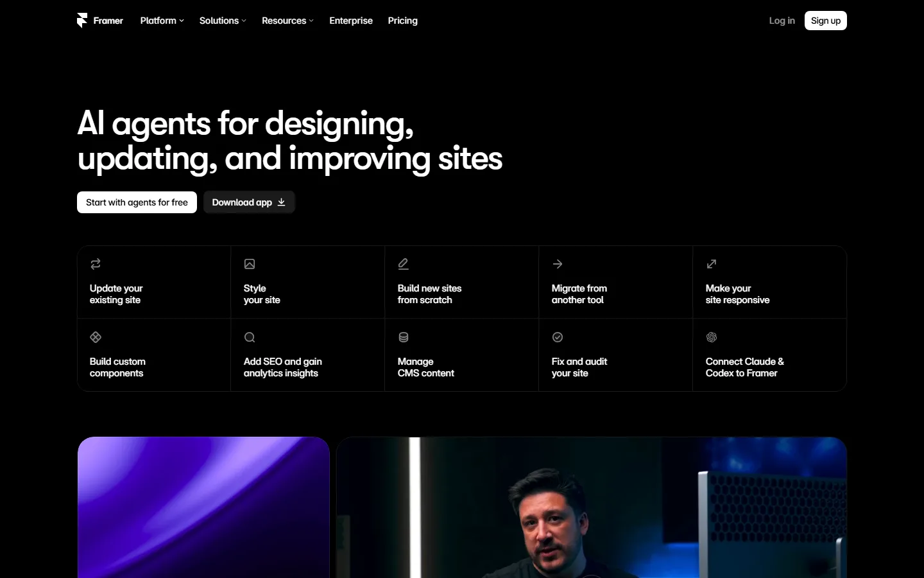Select the Style your site card
Viewport: 924px width, 578px height.
[x=308, y=282]
